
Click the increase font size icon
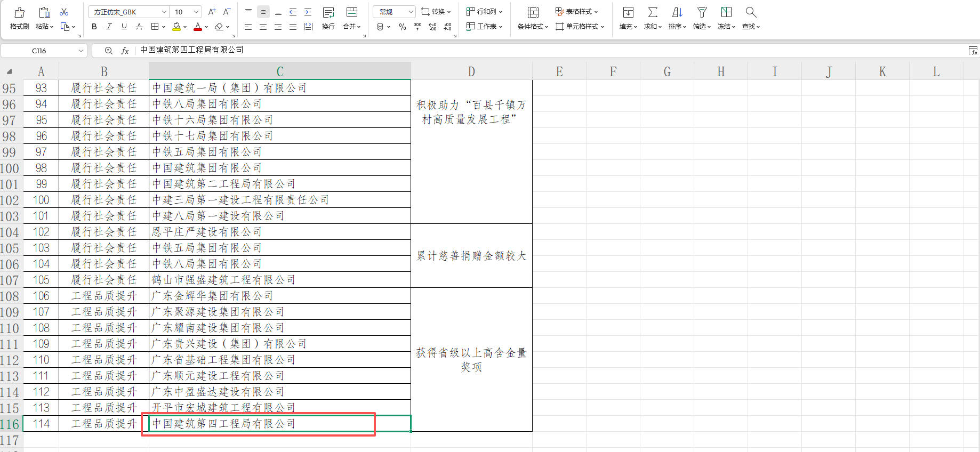(212, 12)
